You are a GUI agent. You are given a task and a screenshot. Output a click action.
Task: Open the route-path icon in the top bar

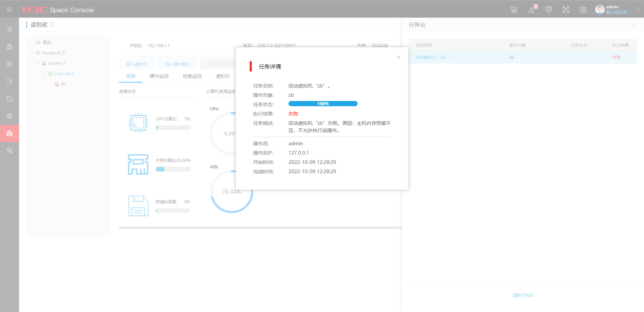[514, 10]
